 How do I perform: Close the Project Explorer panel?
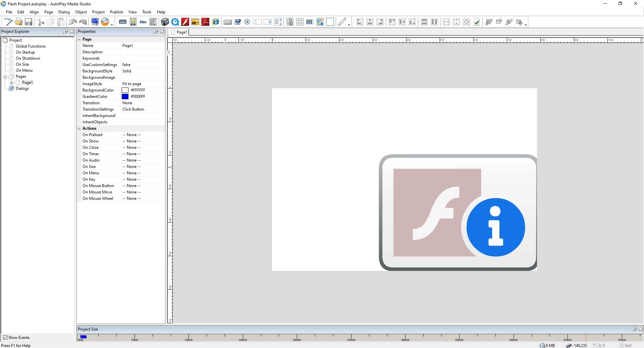(x=72, y=31)
